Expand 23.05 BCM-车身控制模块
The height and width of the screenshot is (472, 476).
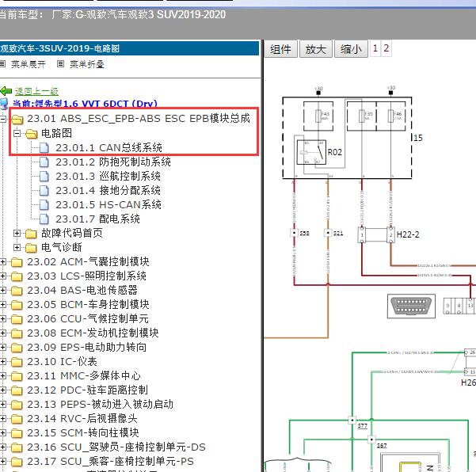tap(3, 304)
